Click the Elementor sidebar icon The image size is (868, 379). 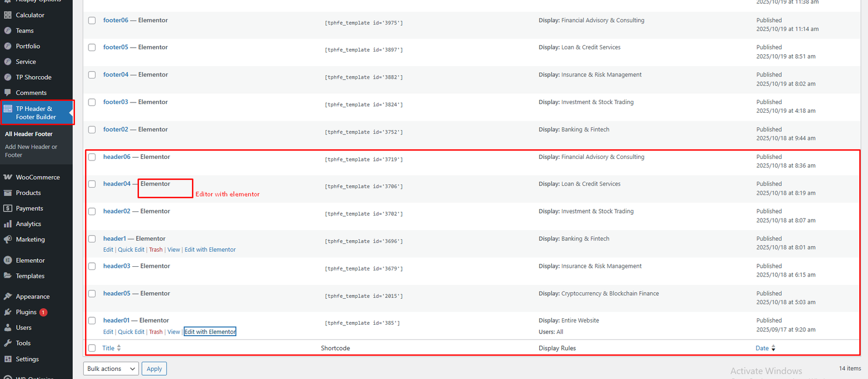point(8,260)
